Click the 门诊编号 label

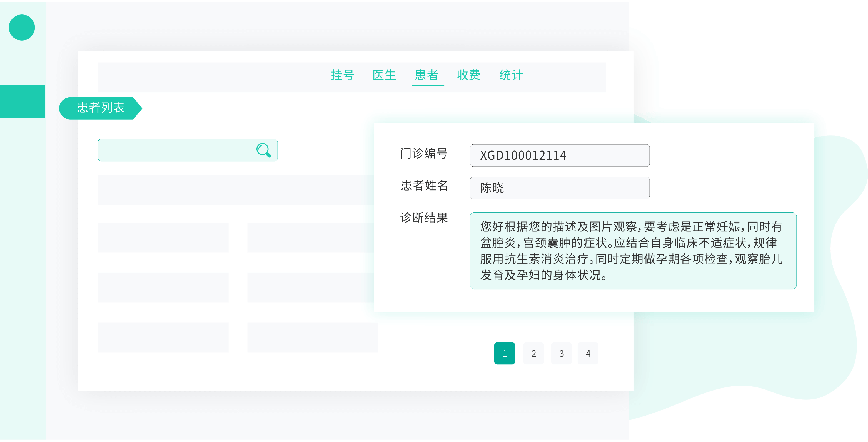pos(424,154)
